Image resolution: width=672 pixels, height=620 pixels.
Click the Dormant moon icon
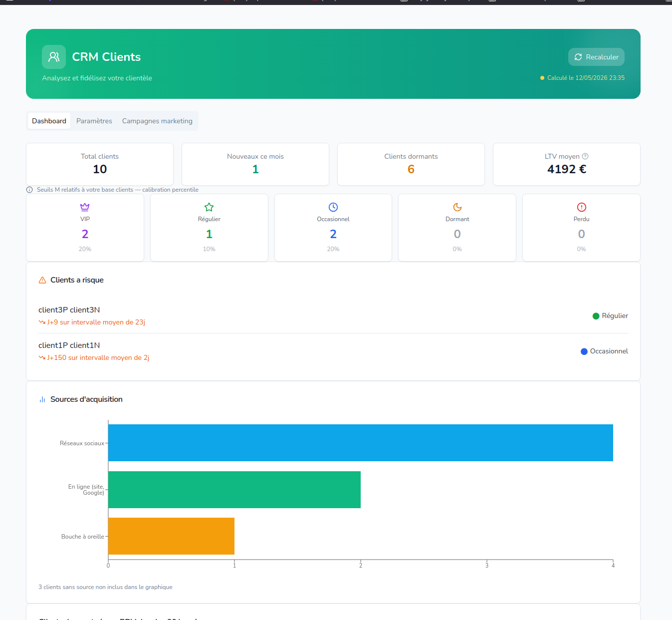[457, 207]
